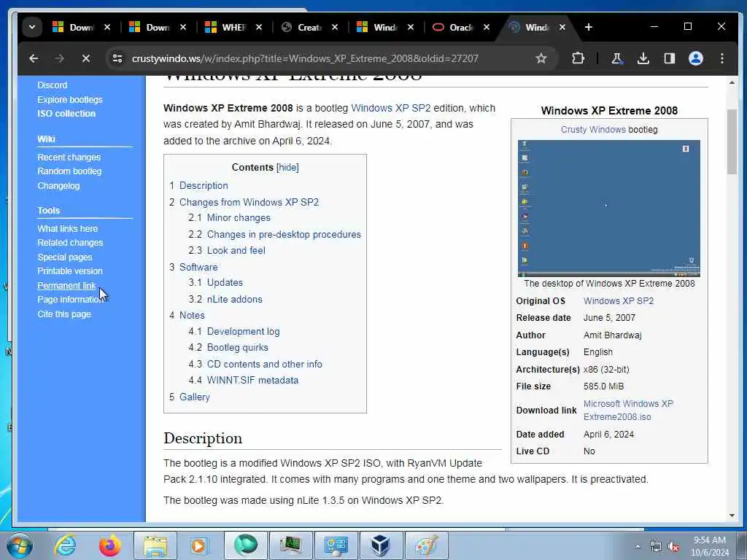Screen dimensions: 747x560
Task: Open What links here
Action: click(68, 228)
